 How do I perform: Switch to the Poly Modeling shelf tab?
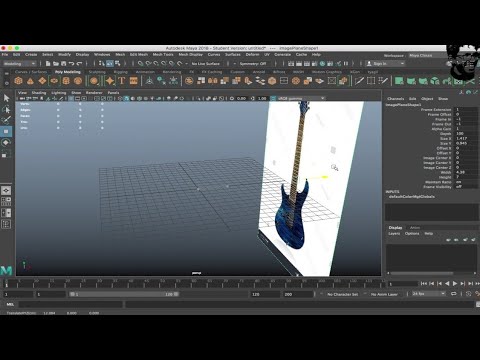[68, 72]
